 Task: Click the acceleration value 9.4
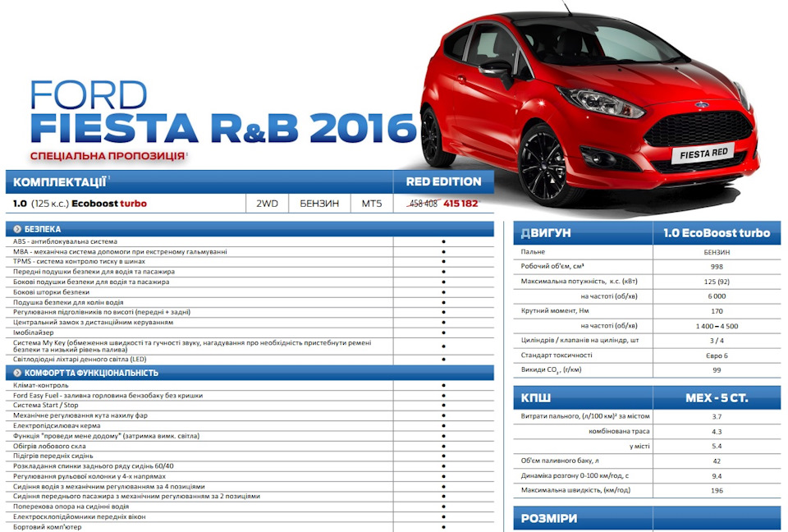pos(717,475)
